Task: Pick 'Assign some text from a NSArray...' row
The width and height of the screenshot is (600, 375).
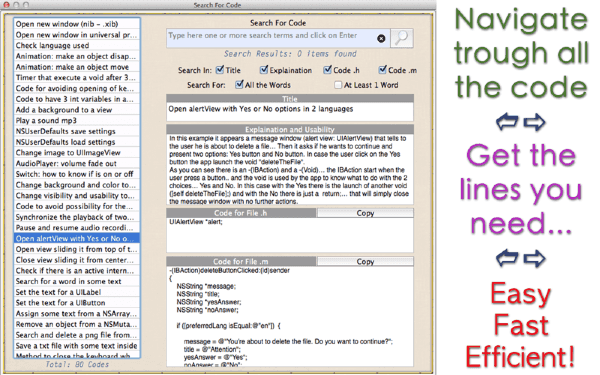Action: [77, 313]
